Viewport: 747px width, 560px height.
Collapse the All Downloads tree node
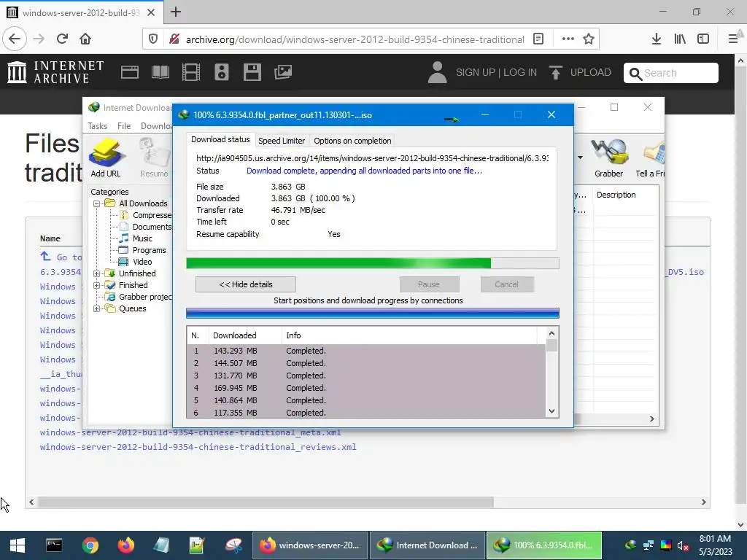(97, 204)
